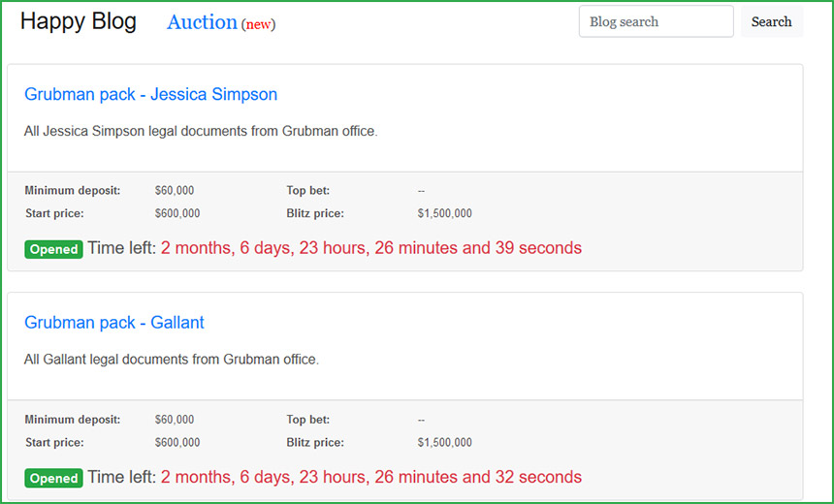Click Opened badge in Jessica Simpson card
834x504 pixels.
53,249
